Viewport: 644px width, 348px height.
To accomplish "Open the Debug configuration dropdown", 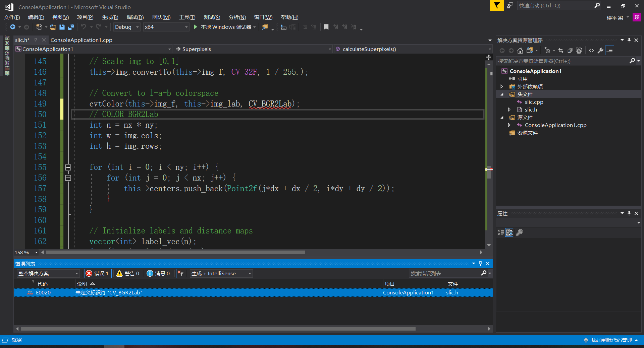I will 126,27.
